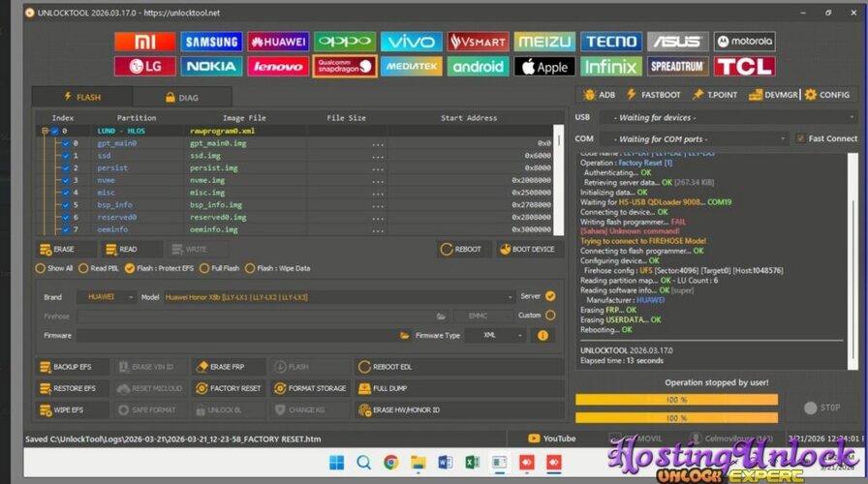Open the firmware info icon button

(x=542, y=335)
